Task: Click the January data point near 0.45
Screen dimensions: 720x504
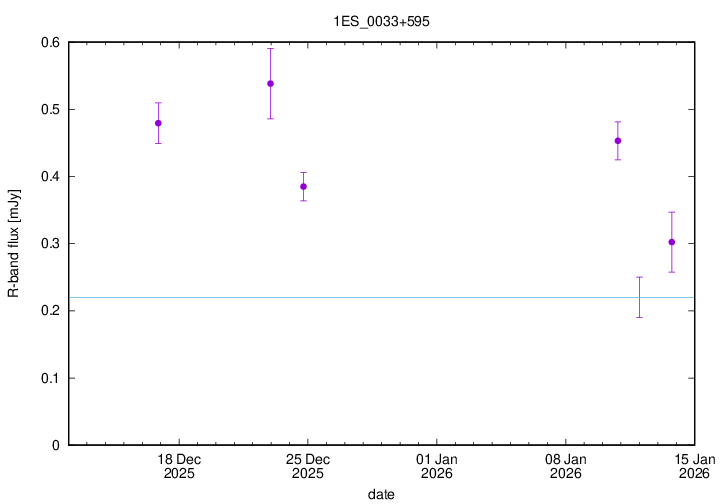Action: 618,141
